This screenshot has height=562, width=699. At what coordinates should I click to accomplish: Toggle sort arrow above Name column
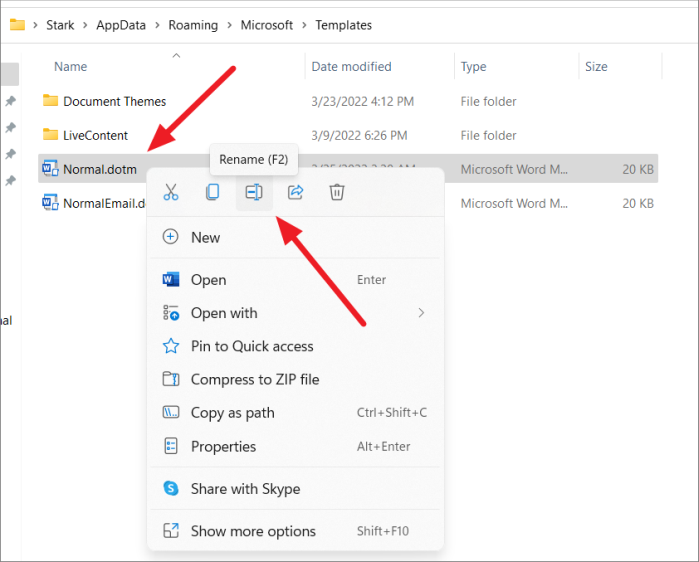coord(176,55)
